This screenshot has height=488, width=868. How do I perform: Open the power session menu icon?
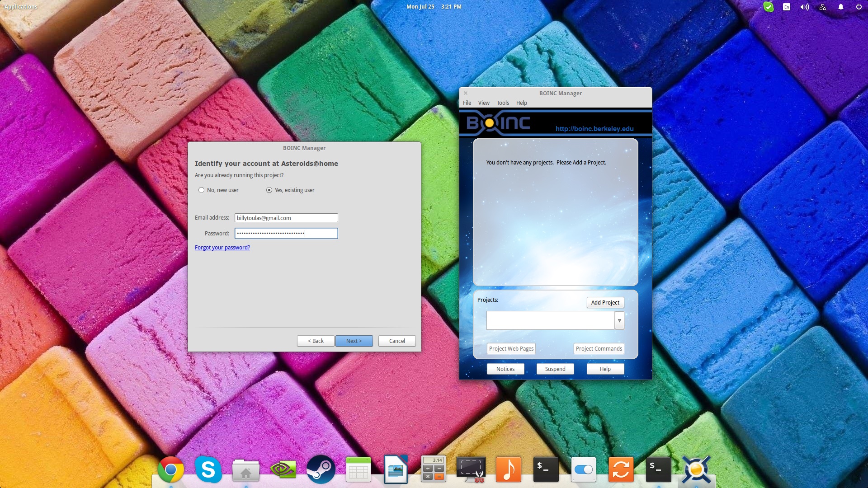click(859, 7)
